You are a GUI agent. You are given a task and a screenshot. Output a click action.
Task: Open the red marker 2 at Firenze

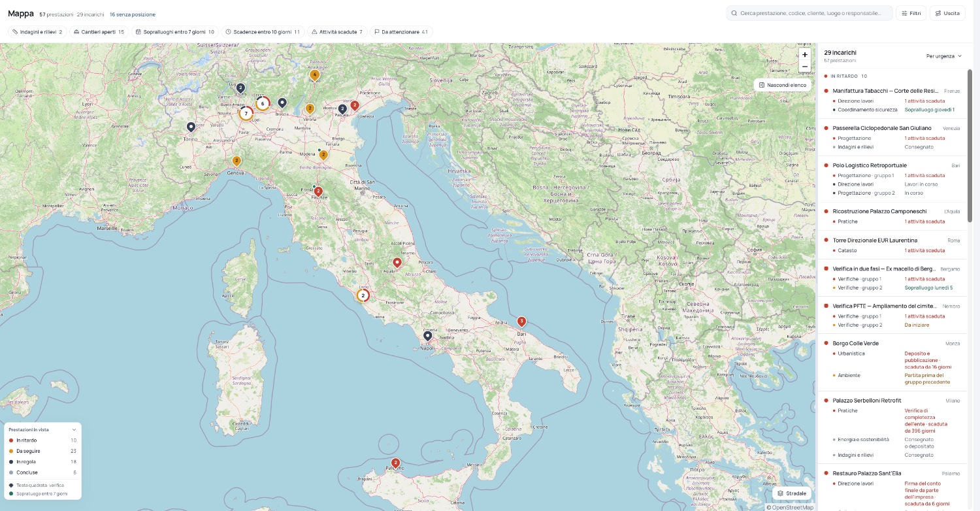(x=318, y=191)
